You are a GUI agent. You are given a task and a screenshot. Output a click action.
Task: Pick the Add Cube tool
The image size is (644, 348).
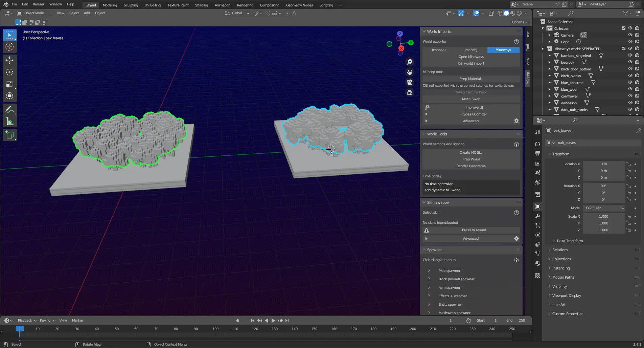[x=9, y=135]
